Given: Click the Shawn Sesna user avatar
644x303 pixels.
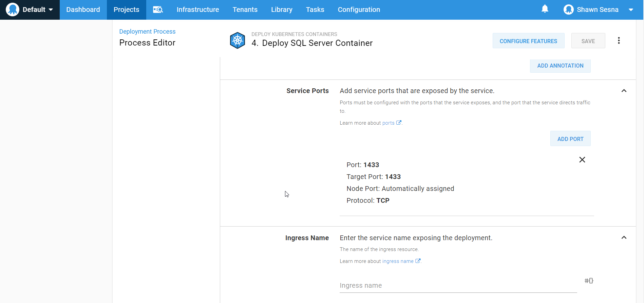Looking at the screenshot, I should click(x=568, y=10).
